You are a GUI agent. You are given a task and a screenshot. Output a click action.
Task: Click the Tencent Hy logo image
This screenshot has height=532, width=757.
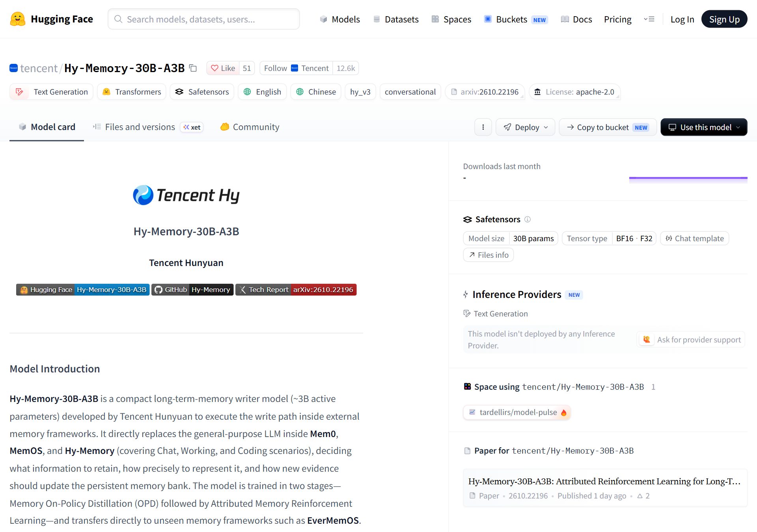tap(186, 195)
